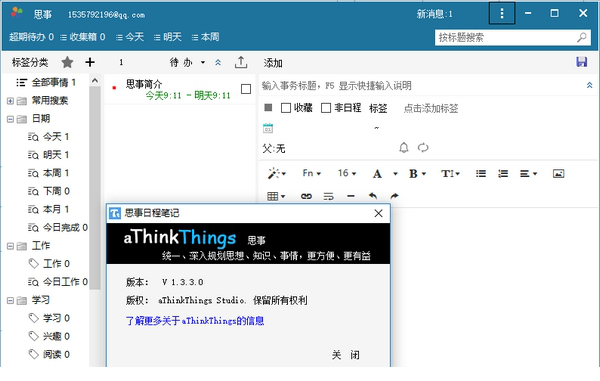Save the note with floppy disk icon

(x=582, y=62)
